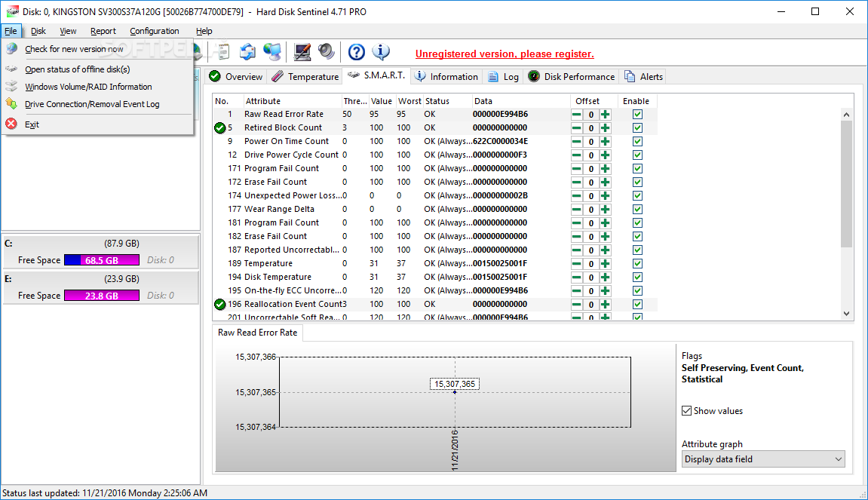Switch to the Information tab
This screenshot has width=868, height=500.
point(446,76)
